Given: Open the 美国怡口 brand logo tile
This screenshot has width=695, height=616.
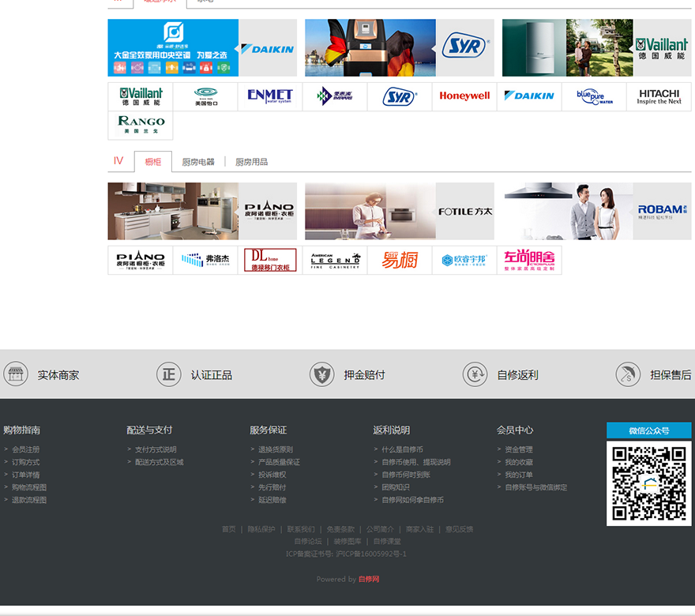Looking at the screenshot, I should coord(205,96).
